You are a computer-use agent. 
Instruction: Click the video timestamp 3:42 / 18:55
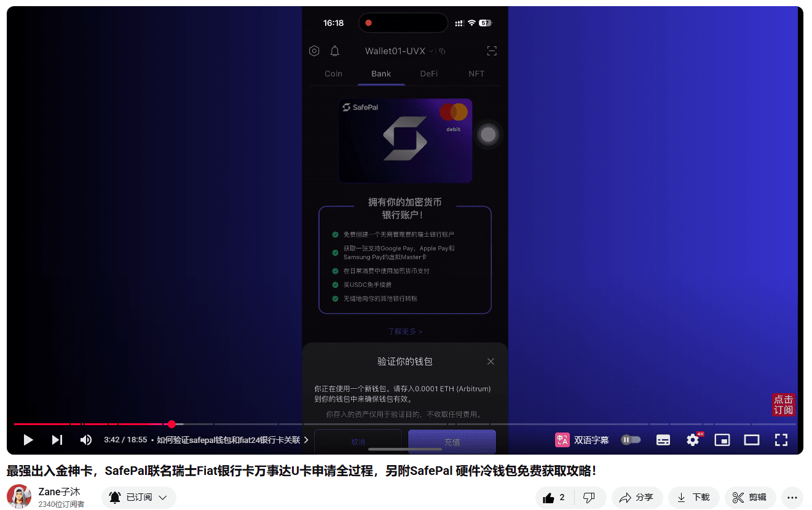[125, 440]
